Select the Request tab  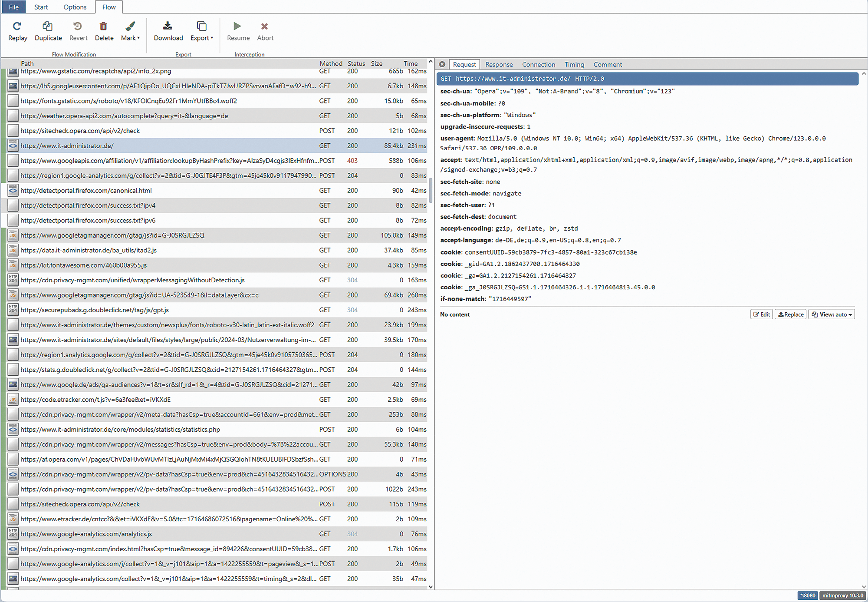(x=464, y=64)
